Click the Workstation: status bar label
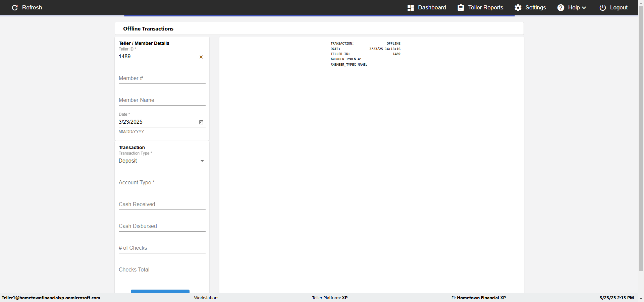Image resolution: width=644 pixels, height=302 pixels. click(x=206, y=298)
